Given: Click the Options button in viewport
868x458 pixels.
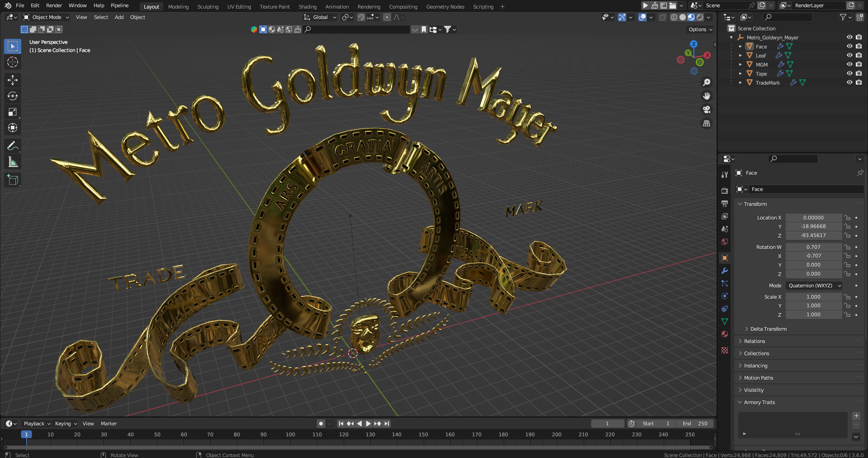Looking at the screenshot, I should click(700, 29).
